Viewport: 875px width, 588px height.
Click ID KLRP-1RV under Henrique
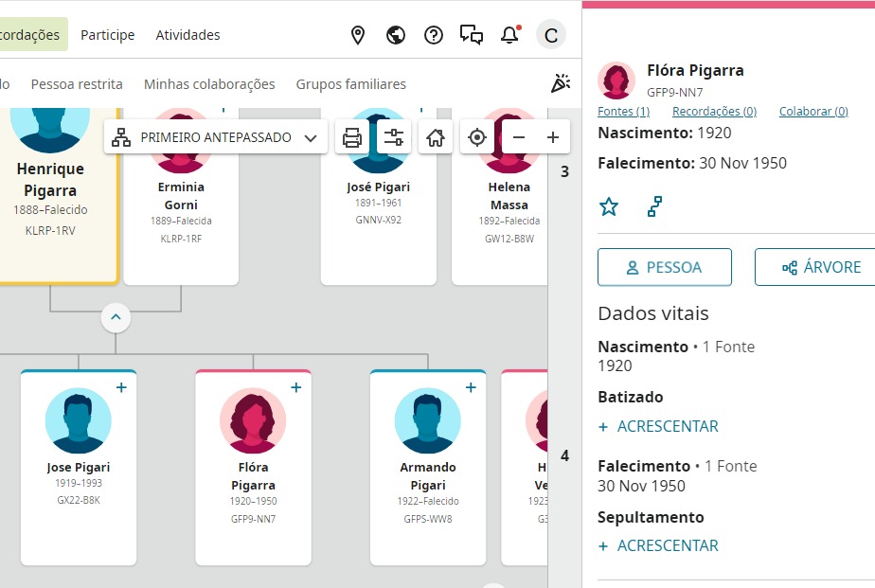coord(50,230)
